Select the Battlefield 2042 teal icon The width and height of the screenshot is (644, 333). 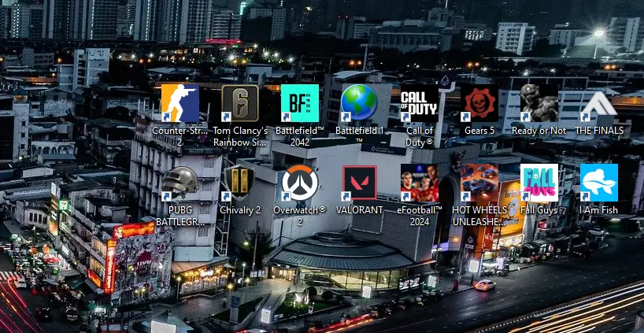300,103
